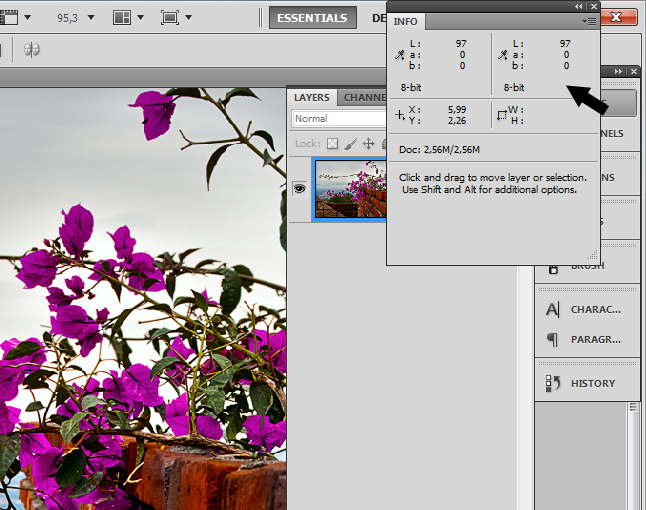Click the first 8-bit label in Info

click(x=411, y=87)
